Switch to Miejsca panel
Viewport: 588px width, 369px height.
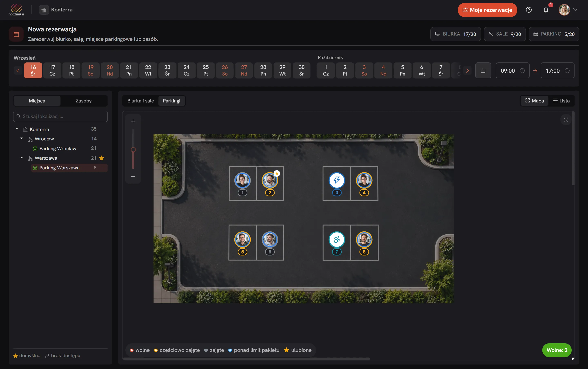[37, 101]
